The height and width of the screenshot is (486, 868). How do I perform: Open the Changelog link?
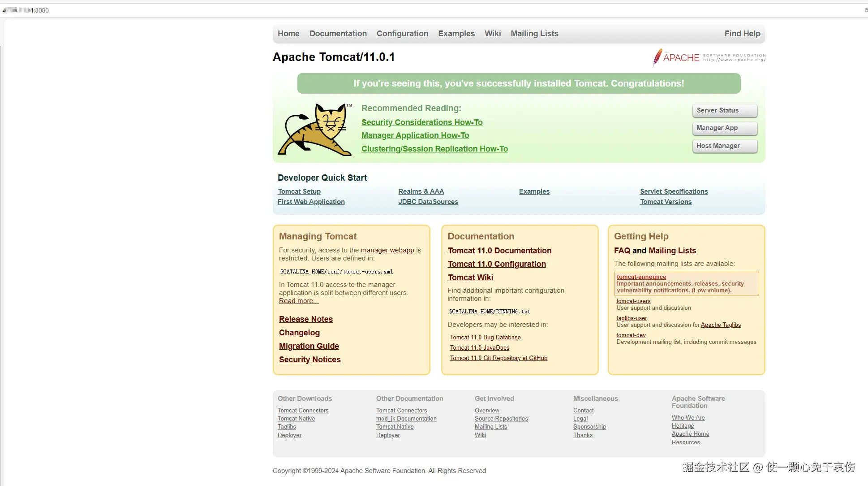(299, 333)
